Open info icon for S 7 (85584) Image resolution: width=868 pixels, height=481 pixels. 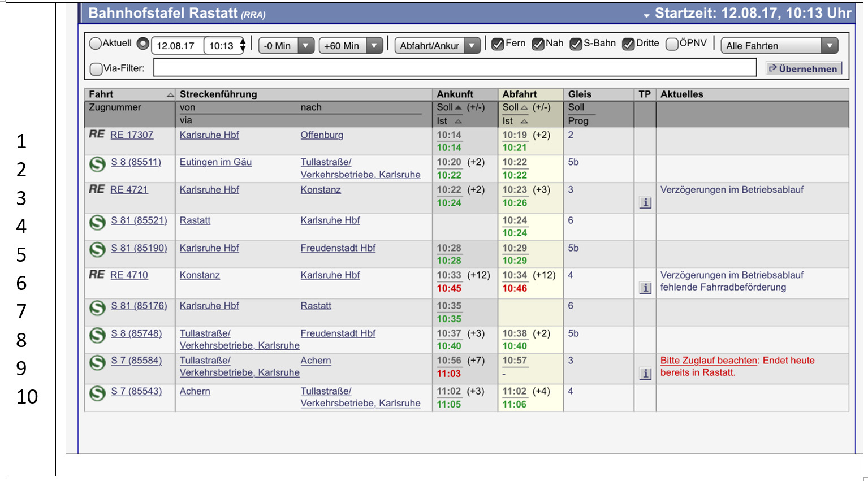645,373
